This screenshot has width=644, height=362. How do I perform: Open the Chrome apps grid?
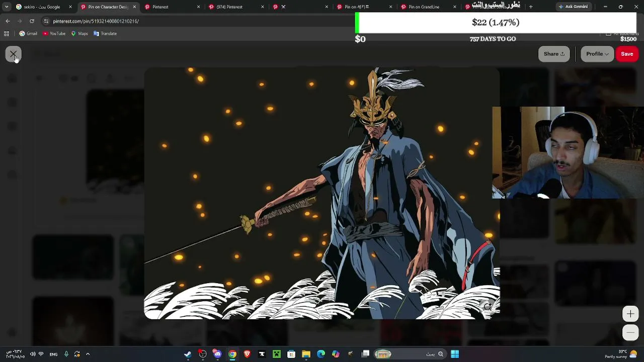coord(7,34)
